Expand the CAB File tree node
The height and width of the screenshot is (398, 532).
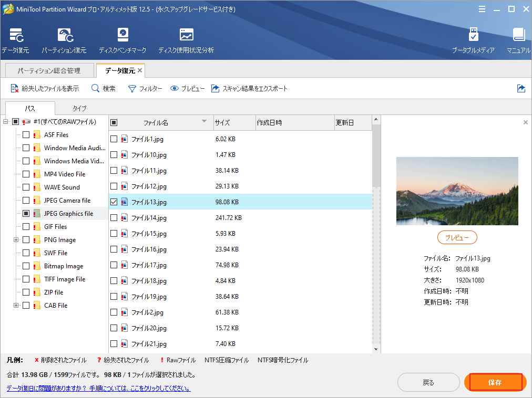pos(16,306)
